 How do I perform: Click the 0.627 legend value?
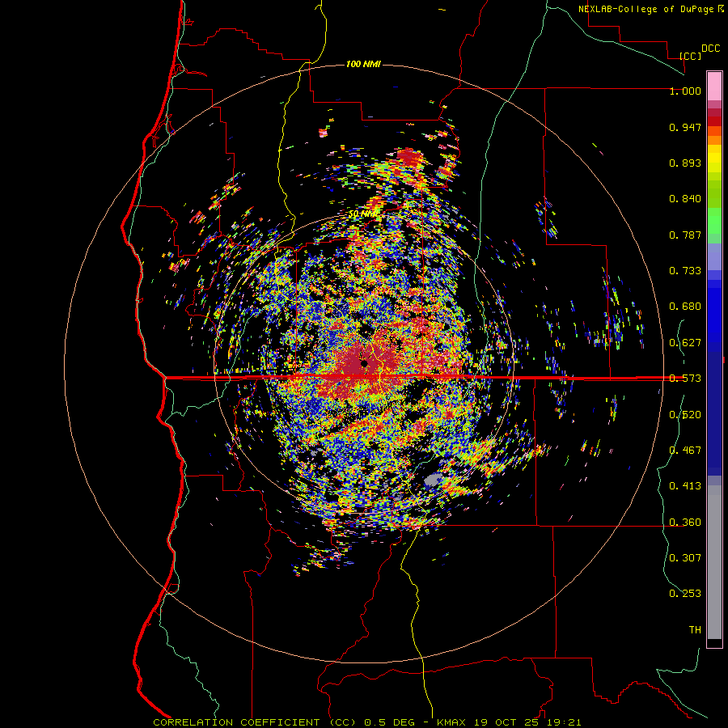[685, 343]
